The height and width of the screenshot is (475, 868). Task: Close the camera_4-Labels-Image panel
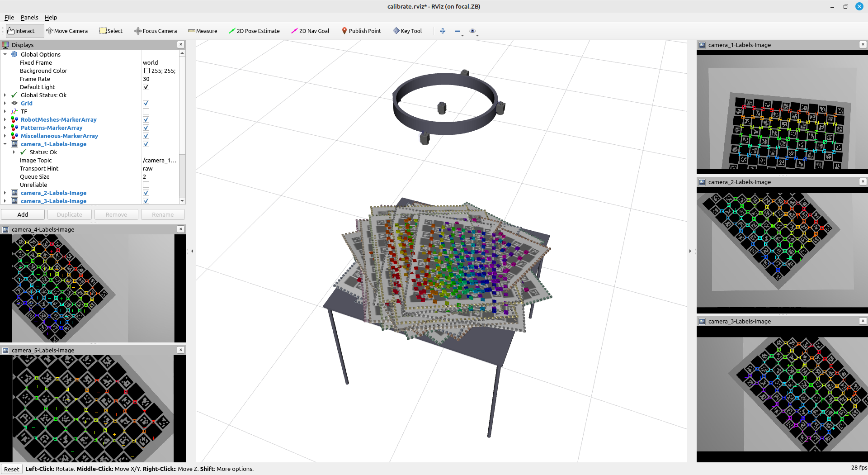coord(181,229)
